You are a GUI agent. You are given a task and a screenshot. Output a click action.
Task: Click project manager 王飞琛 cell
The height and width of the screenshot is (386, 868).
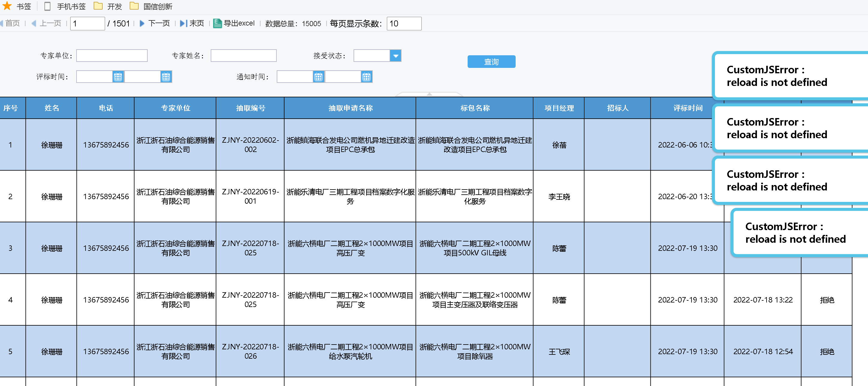click(x=559, y=352)
